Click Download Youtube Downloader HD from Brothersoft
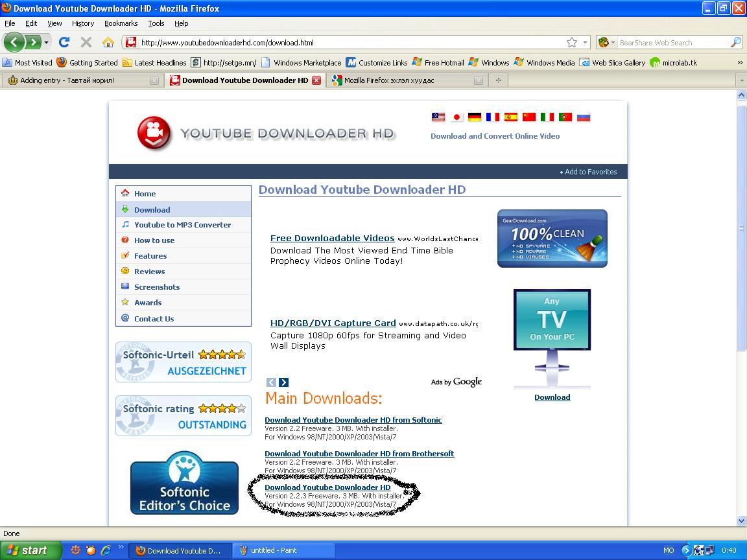 (x=359, y=454)
